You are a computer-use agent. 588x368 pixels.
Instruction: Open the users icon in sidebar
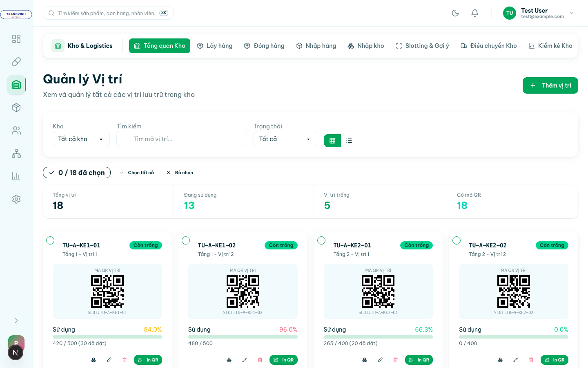16,130
